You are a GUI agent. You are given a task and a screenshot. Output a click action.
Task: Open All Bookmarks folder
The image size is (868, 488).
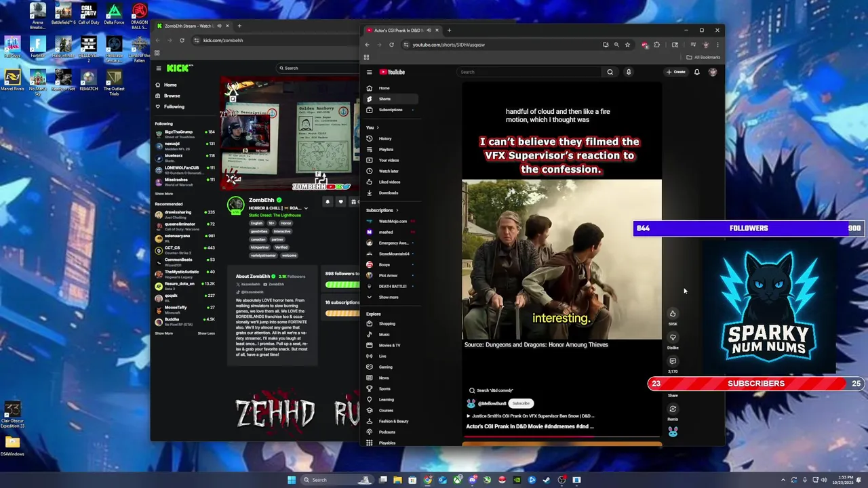[x=703, y=57]
